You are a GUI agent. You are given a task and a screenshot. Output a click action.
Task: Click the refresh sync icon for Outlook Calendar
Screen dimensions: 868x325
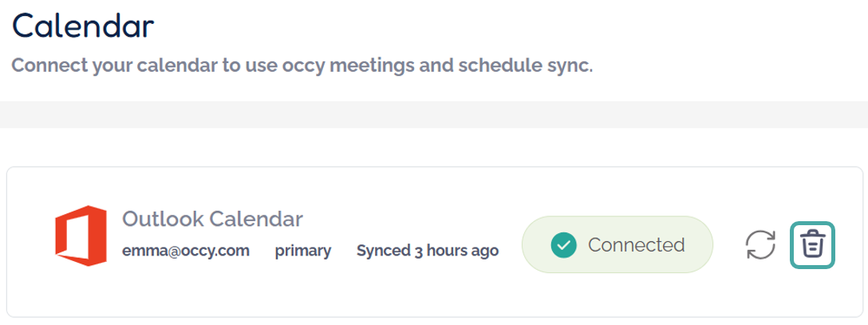pos(760,244)
